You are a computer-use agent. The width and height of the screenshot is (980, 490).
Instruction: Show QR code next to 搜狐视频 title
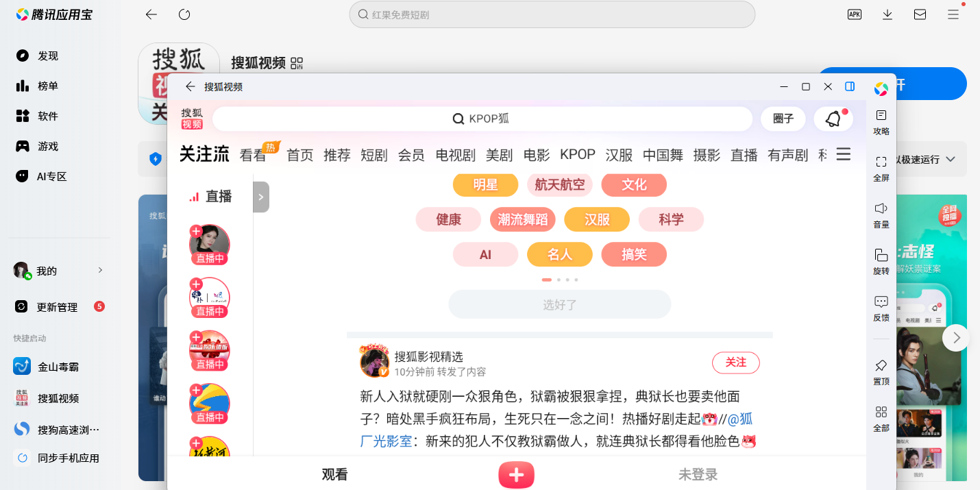[297, 63]
